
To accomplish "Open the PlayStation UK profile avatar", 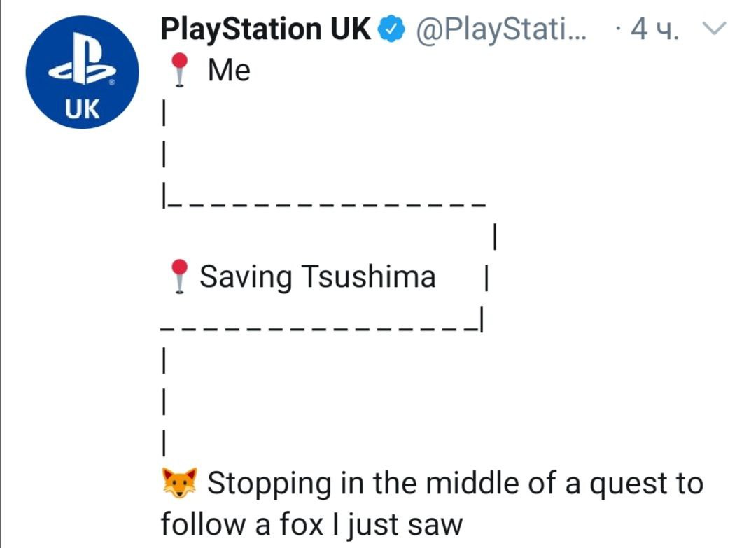I will tap(82, 72).
